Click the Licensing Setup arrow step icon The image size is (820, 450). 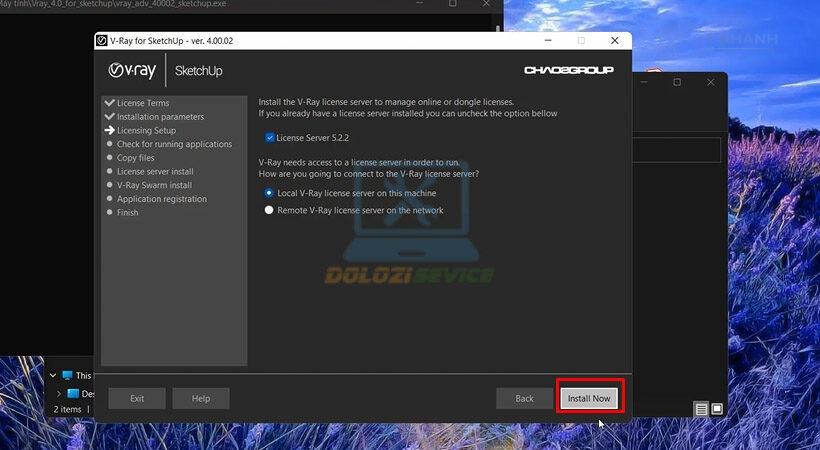point(109,130)
